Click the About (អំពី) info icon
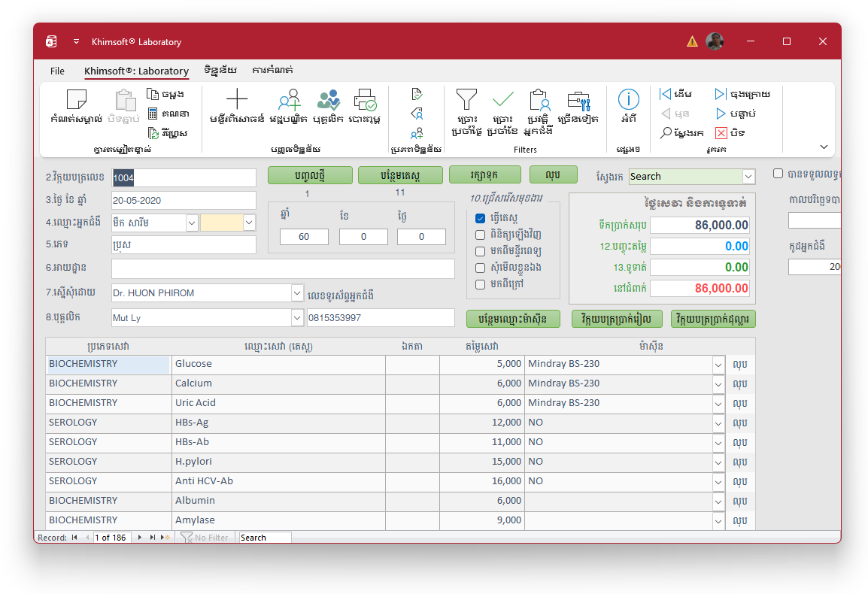The height and width of the screenshot is (594, 868). [x=628, y=98]
